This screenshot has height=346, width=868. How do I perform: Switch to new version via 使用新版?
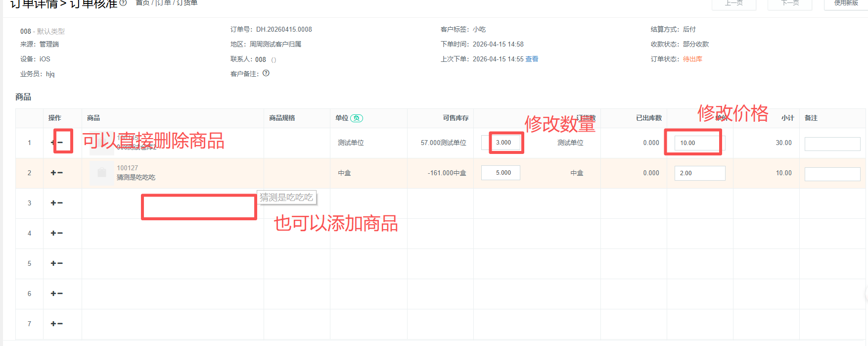point(846,3)
